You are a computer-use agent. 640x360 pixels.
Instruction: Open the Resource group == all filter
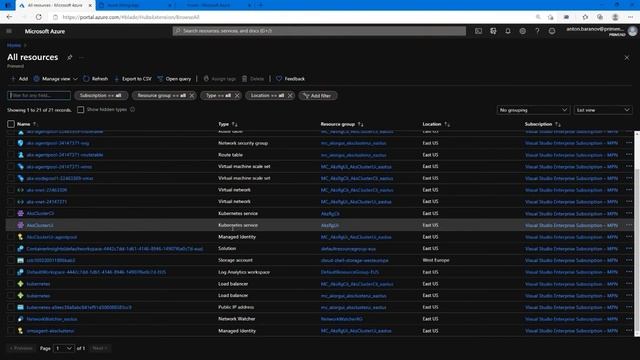click(162, 96)
